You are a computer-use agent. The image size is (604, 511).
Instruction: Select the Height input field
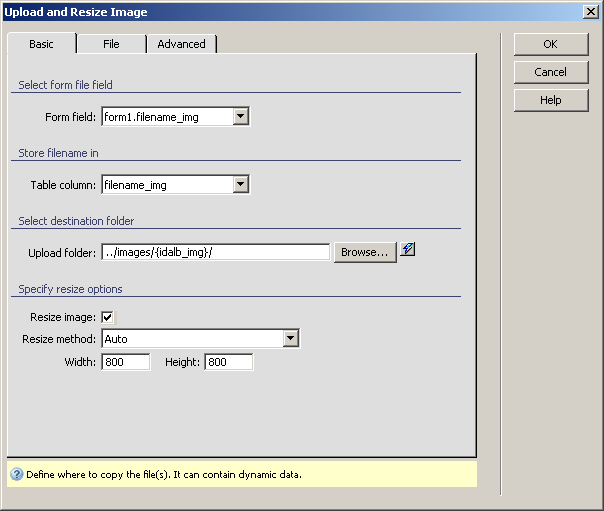pos(228,362)
